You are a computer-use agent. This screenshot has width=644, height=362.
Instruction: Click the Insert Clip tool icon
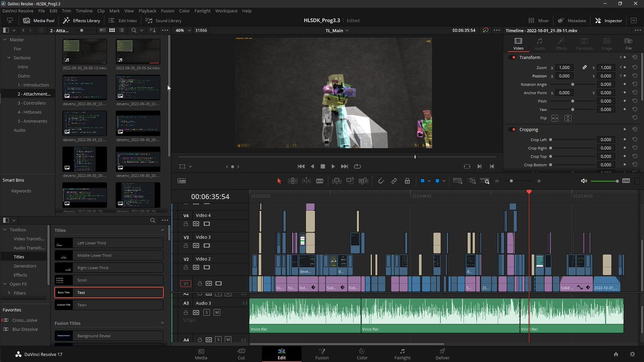coord(336,181)
